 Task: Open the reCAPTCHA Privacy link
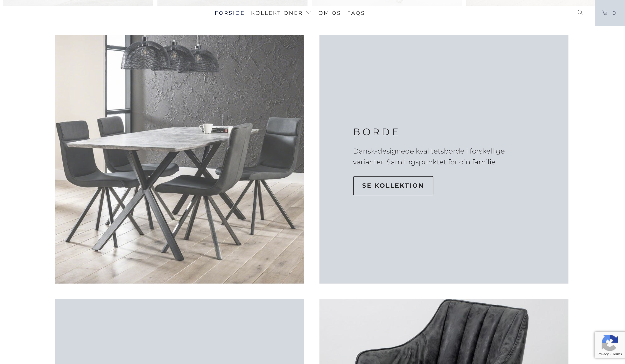pyautogui.click(x=603, y=354)
